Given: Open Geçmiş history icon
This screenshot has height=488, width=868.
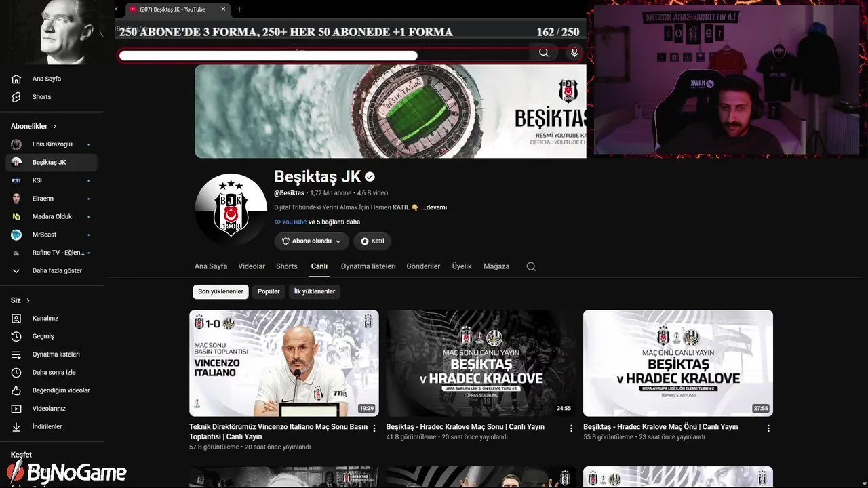Looking at the screenshot, I should click(16, 336).
